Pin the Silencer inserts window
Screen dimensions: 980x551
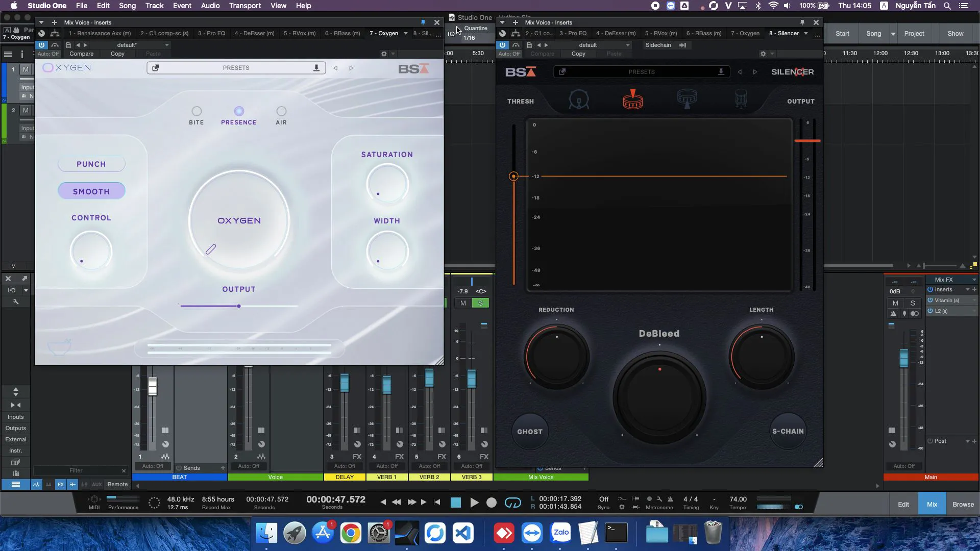click(802, 22)
